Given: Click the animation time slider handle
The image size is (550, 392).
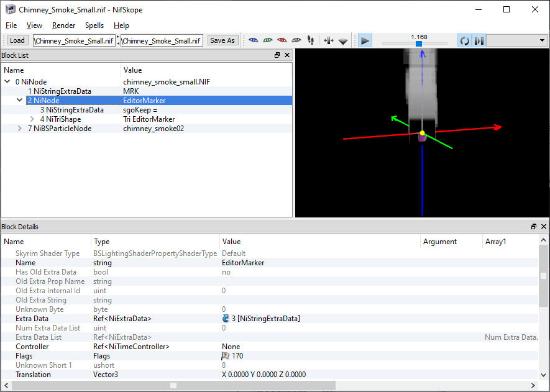Looking at the screenshot, I should [419, 43].
